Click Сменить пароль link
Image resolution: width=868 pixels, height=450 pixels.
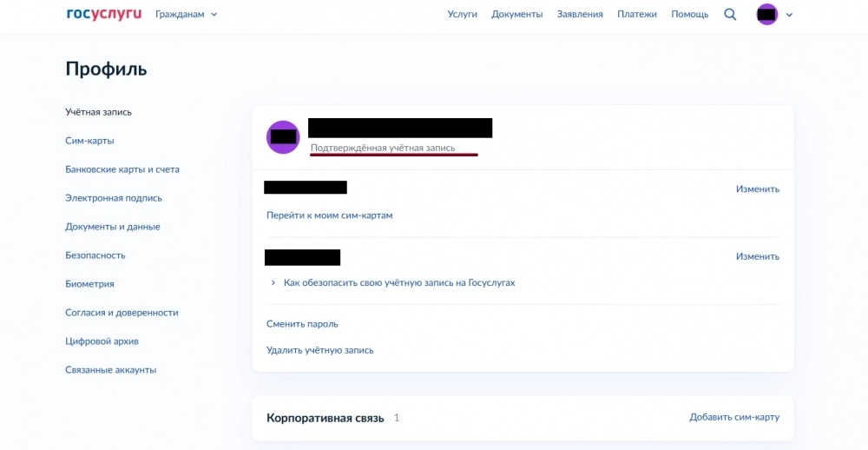[x=302, y=324]
